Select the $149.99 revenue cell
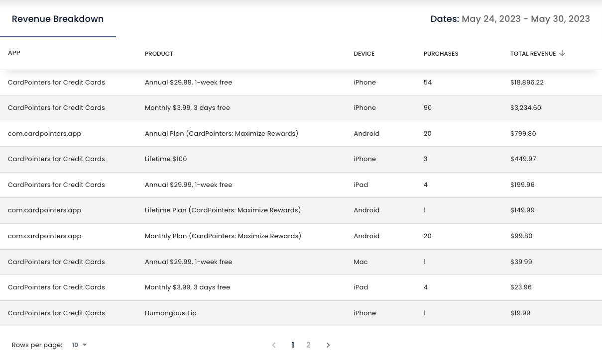Screen dimensions: 602x364 pos(522,210)
